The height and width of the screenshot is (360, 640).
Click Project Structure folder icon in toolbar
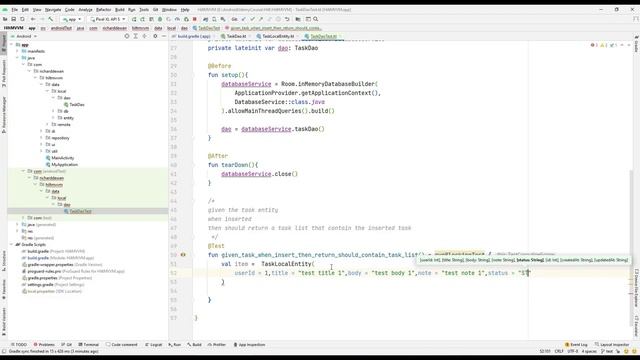click(x=298, y=19)
